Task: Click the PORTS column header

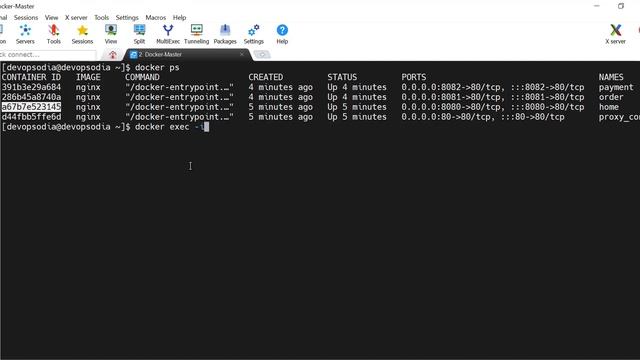Action: pyautogui.click(x=413, y=77)
